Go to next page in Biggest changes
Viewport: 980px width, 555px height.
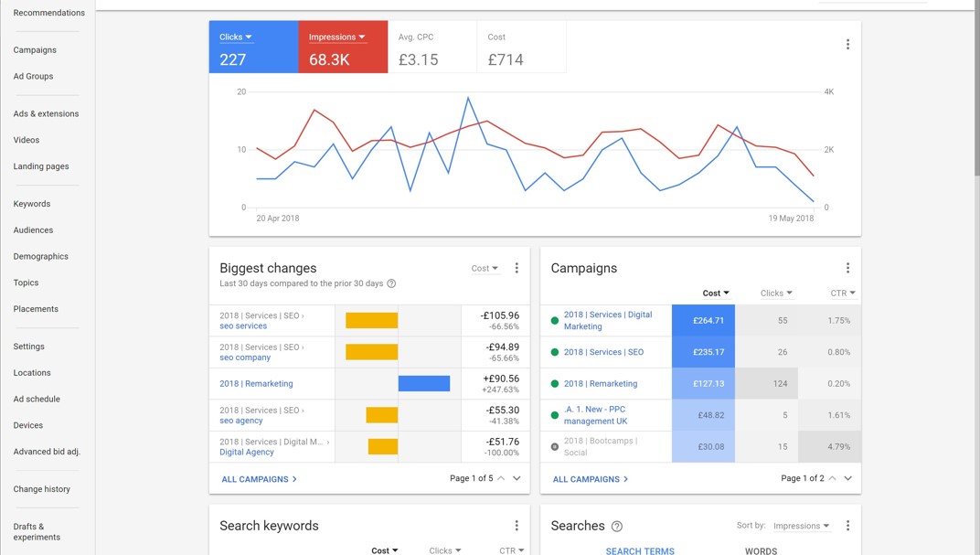[517, 478]
